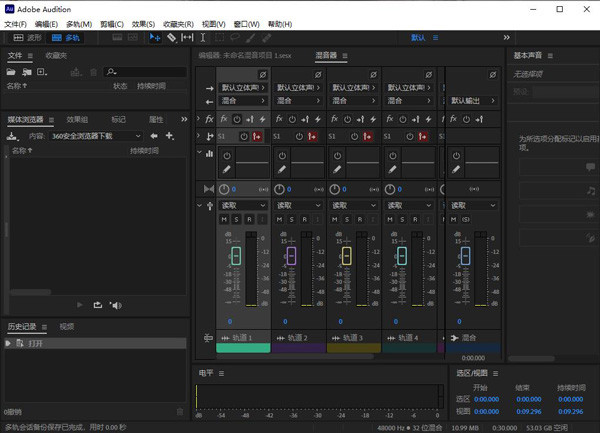Viewport: 600px width, 433px height.
Task: Switch to 波形 waveform view
Action: 29,37
